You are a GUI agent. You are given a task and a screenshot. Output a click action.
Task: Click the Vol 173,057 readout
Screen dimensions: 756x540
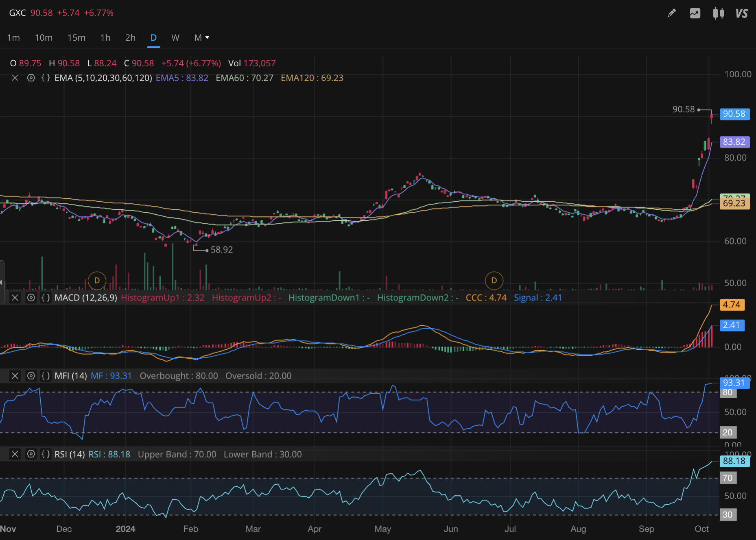252,63
